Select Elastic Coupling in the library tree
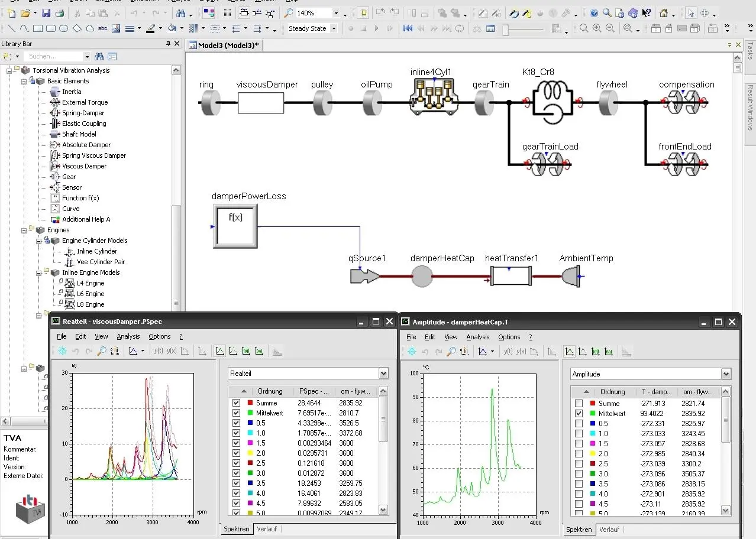The height and width of the screenshot is (539, 756). coord(84,124)
